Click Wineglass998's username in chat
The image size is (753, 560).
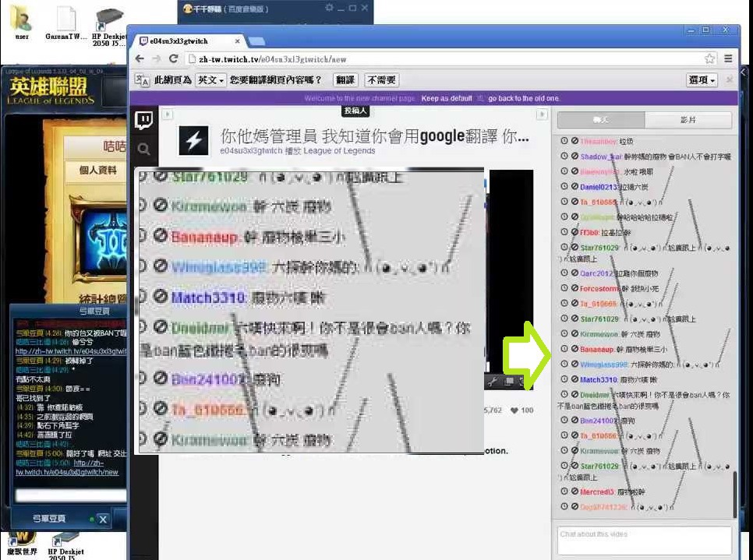point(603,365)
